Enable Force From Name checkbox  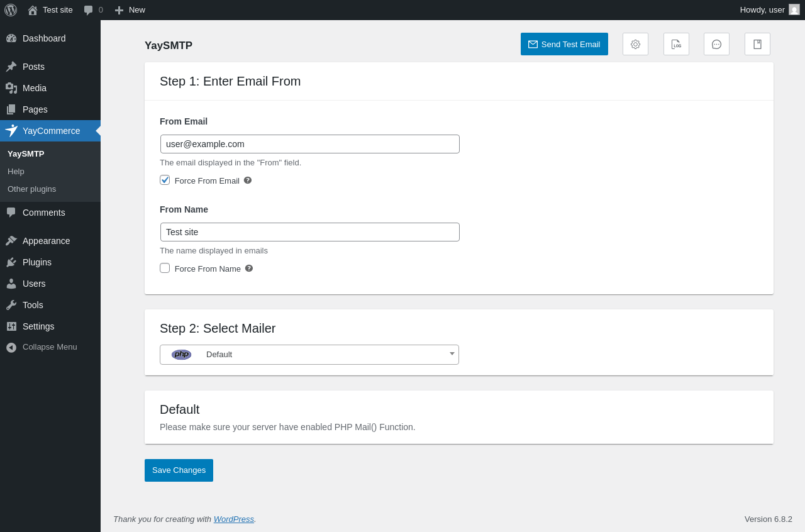coord(165,268)
